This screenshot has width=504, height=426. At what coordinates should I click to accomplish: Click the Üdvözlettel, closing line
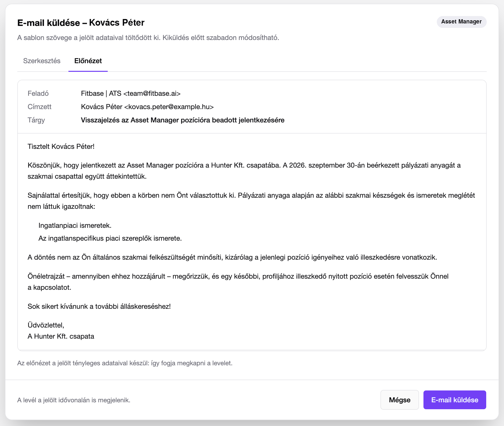click(x=46, y=325)
